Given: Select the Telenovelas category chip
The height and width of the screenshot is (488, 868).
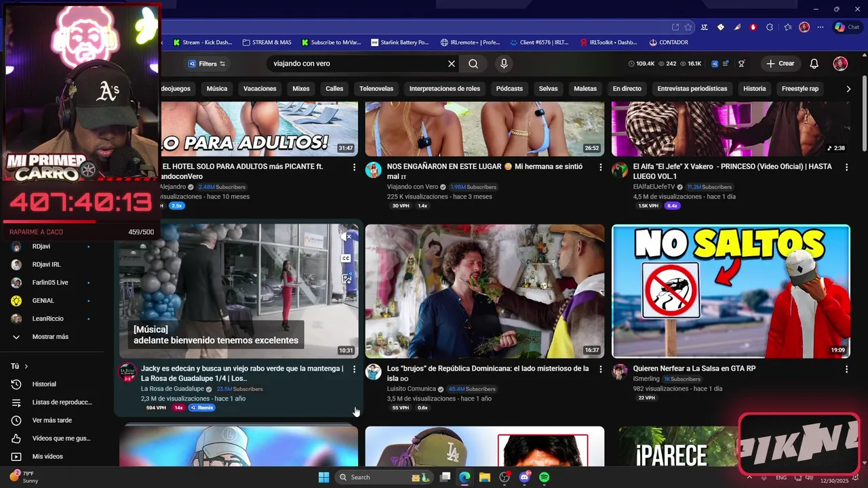Looking at the screenshot, I should 376,89.
